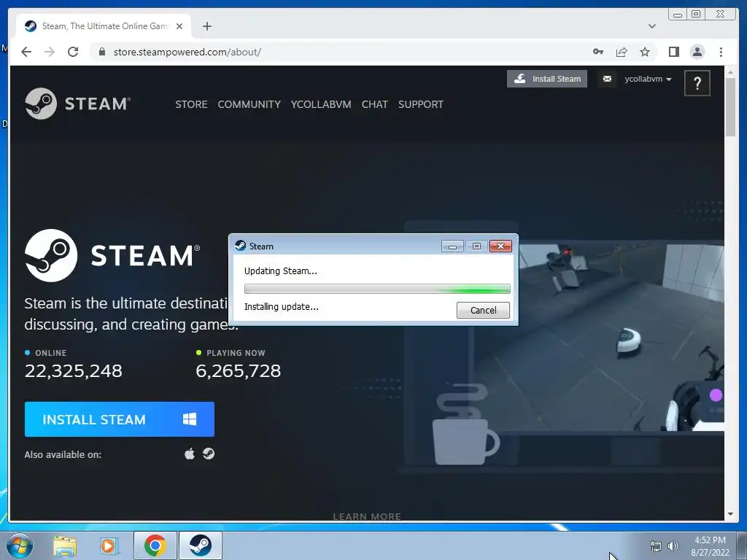Screen dimensions: 747x560
Task: Open YCOLLABVM profile menu
Action: click(x=321, y=104)
